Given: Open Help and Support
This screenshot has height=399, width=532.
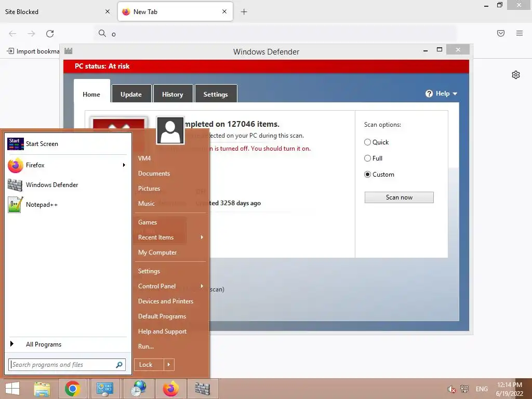Looking at the screenshot, I should pos(162,331).
